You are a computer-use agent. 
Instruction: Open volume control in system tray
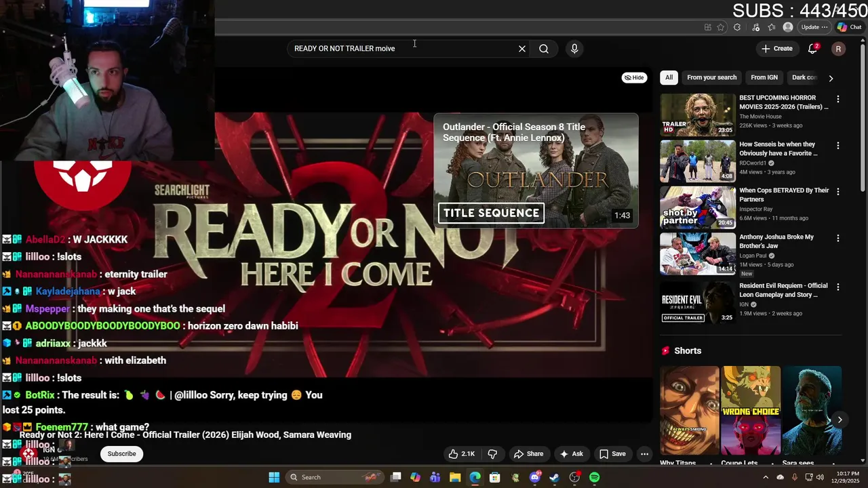click(x=818, y=477)
